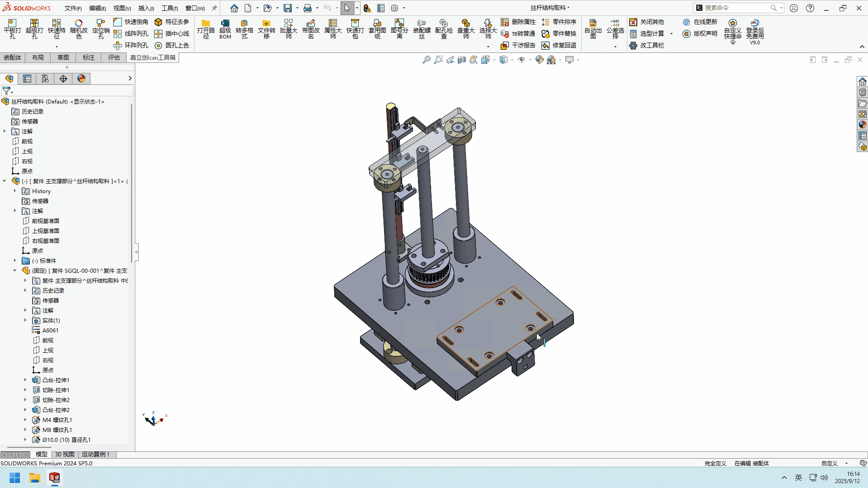Click the Save icon in the top toolbar
The width and height of the screenshot is (868, 488).
click(288, 8)
